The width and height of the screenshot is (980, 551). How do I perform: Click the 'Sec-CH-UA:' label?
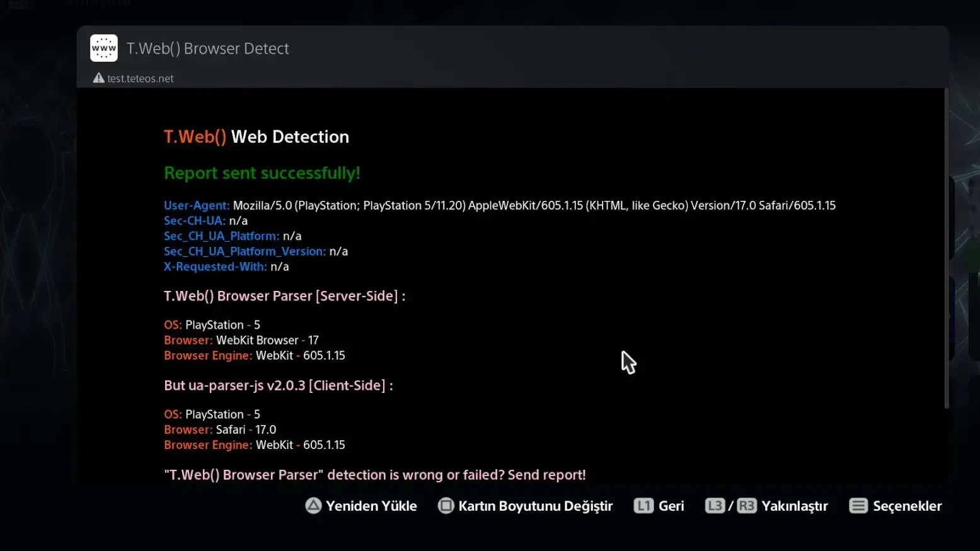tap(195, 220)
